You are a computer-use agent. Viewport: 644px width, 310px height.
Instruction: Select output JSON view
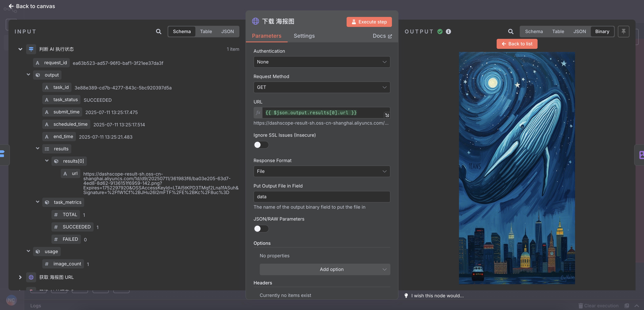[x=579, y=32]
